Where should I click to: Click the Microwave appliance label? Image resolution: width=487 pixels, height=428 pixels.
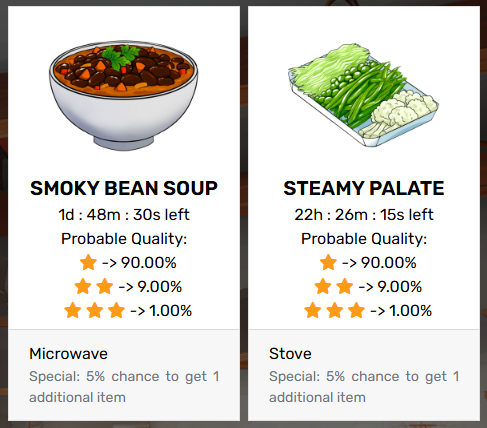[68, 354]
